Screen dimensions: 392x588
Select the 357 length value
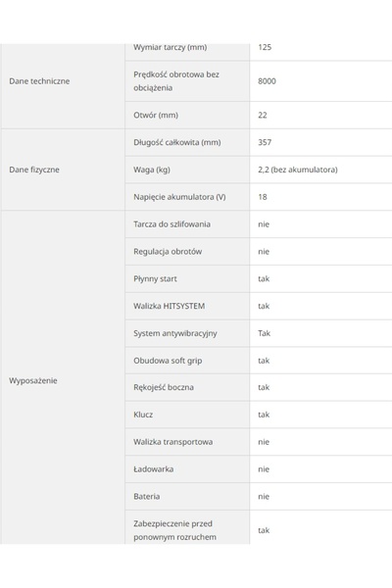pyautogui.click(x=265, y=142)
